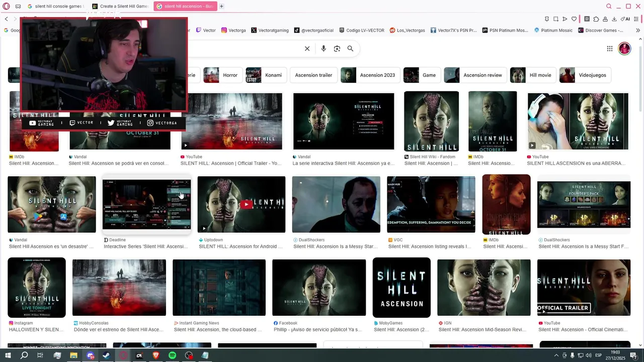644x362 pixels.
Task: Click the pinboard pin icon in address bar
Action: (x=547, y=19)
